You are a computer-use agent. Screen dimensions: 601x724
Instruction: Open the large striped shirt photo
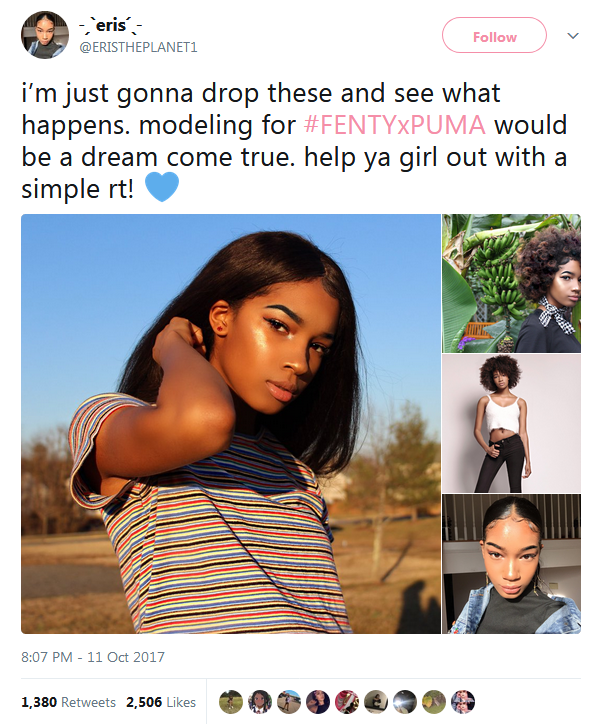point(231,424)
